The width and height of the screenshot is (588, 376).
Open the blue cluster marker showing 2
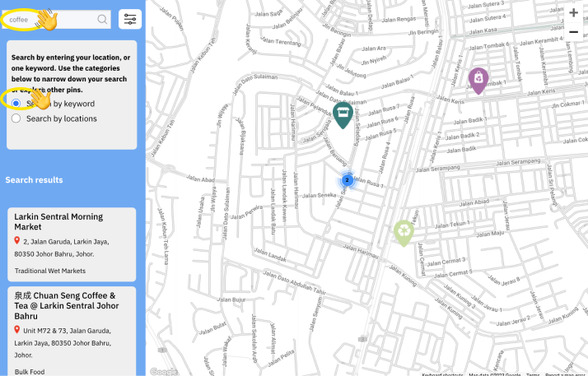tap(348, 180)
